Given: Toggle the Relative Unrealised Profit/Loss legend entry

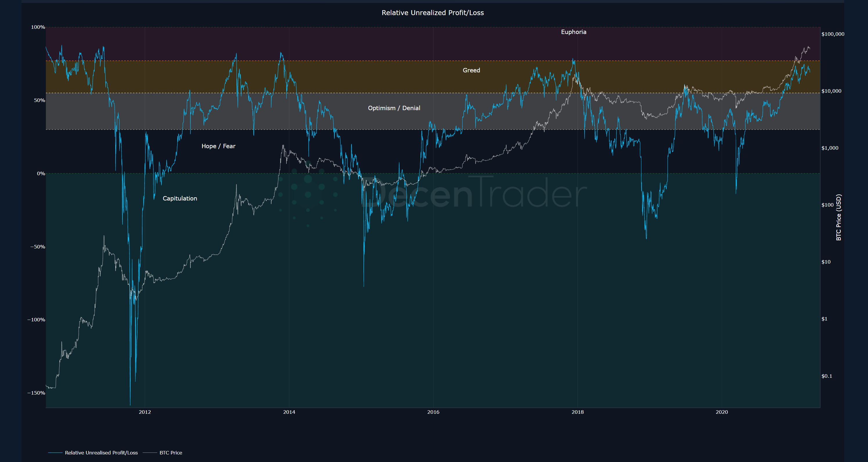Looking at the screenshot, I should 101,453.
